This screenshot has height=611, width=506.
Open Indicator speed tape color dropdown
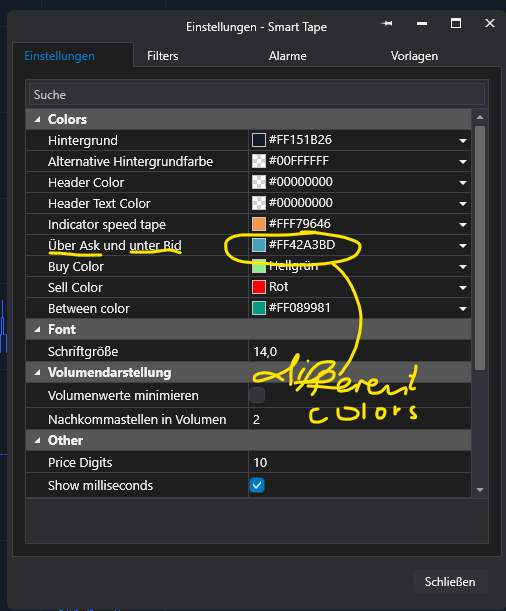(463, 225)
